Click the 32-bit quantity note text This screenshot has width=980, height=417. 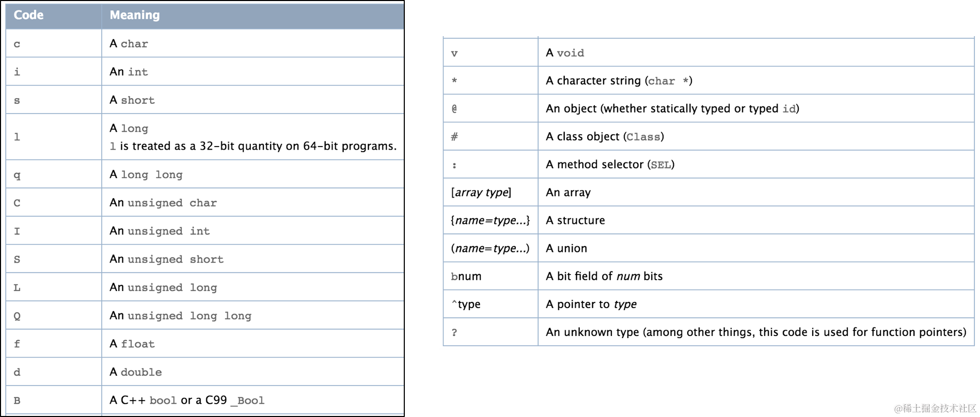coord(253,146)
